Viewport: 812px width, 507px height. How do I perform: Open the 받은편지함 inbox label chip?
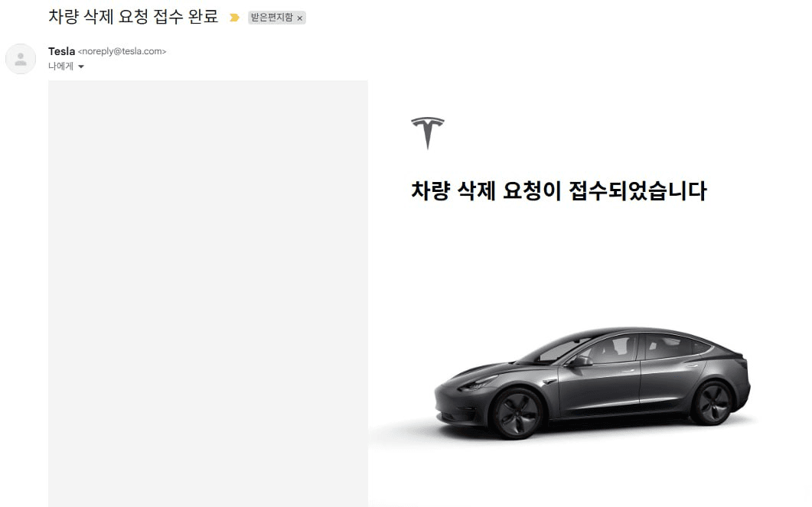272,18
